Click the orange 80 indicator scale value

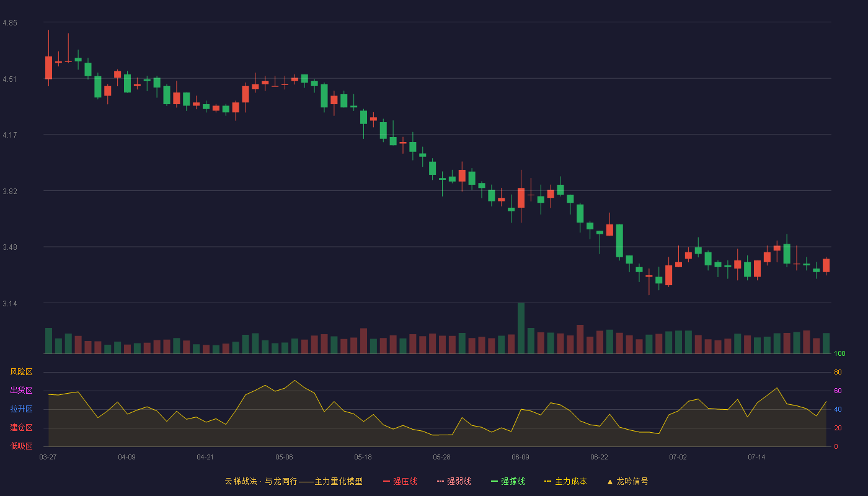[x=838, y=372]
